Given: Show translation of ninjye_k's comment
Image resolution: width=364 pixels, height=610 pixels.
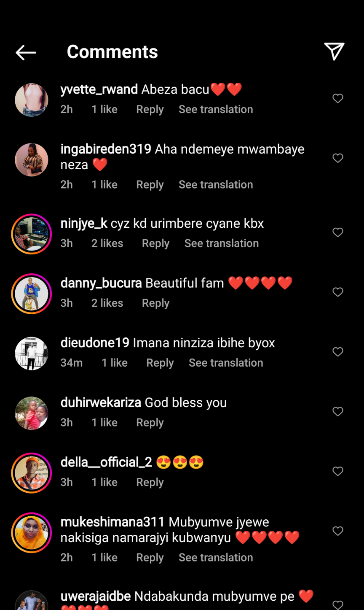Looking at the screenshot, I should [221, 243].
